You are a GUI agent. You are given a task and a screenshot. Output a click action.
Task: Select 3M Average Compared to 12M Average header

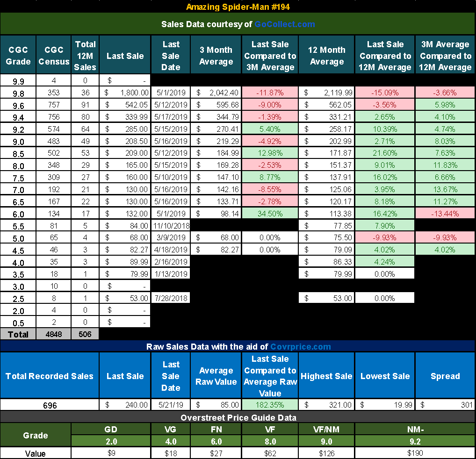click(445, 55)
